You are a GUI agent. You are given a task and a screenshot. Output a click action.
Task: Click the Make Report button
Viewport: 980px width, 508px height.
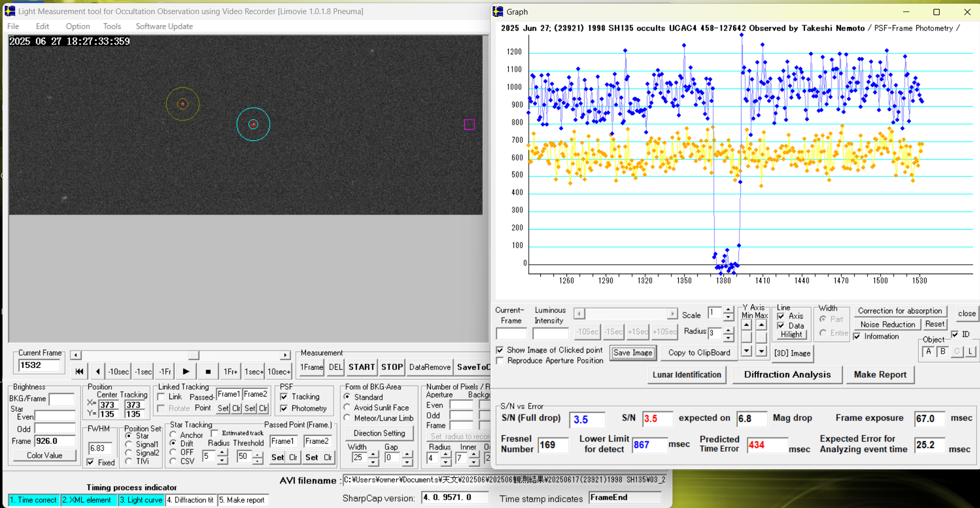tap(880, 375)
